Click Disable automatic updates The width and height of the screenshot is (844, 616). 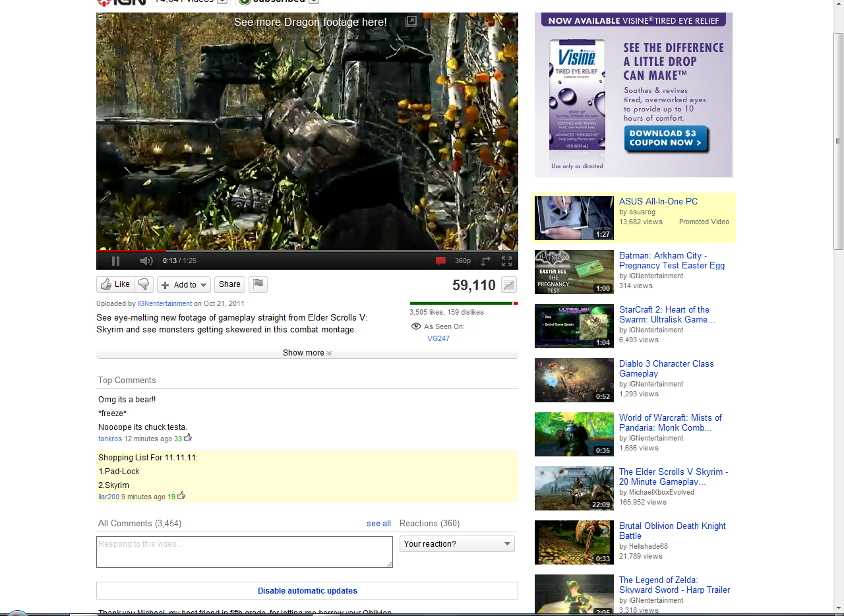[307, 591]
